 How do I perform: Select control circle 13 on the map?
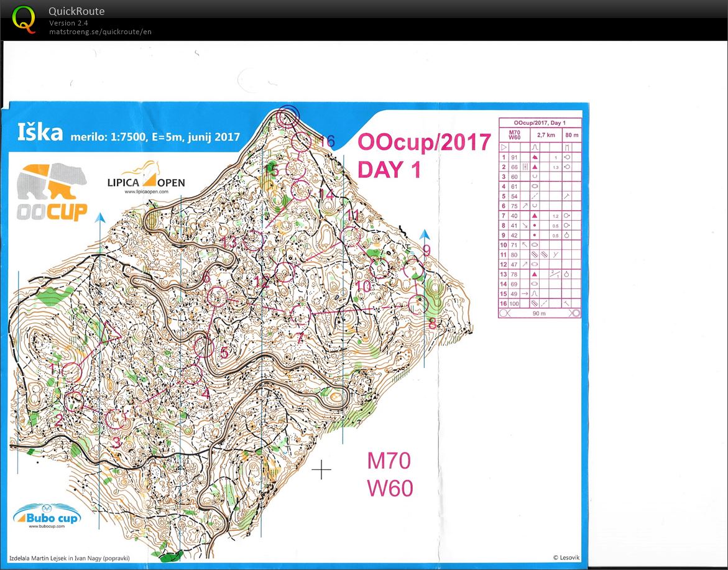click(x=254, y=241)
